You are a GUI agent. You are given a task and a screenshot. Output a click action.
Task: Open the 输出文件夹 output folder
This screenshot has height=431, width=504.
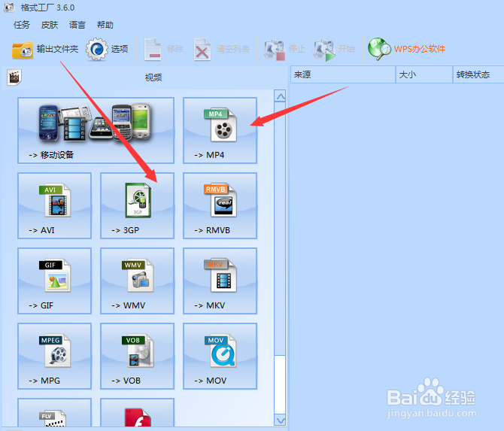tap(45, 50)
